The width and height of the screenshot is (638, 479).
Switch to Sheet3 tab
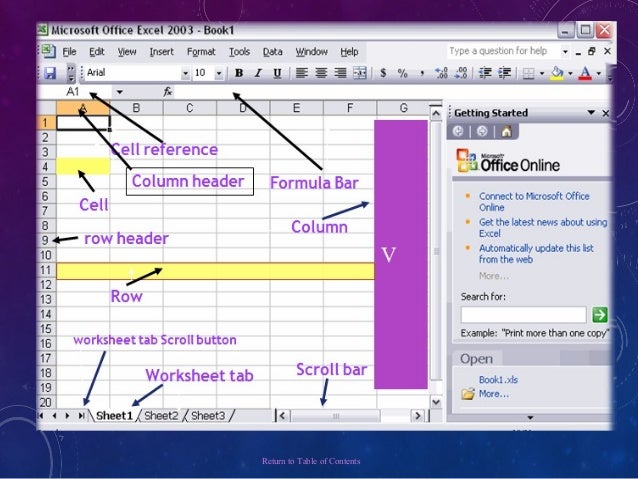(x=208, y=416)
